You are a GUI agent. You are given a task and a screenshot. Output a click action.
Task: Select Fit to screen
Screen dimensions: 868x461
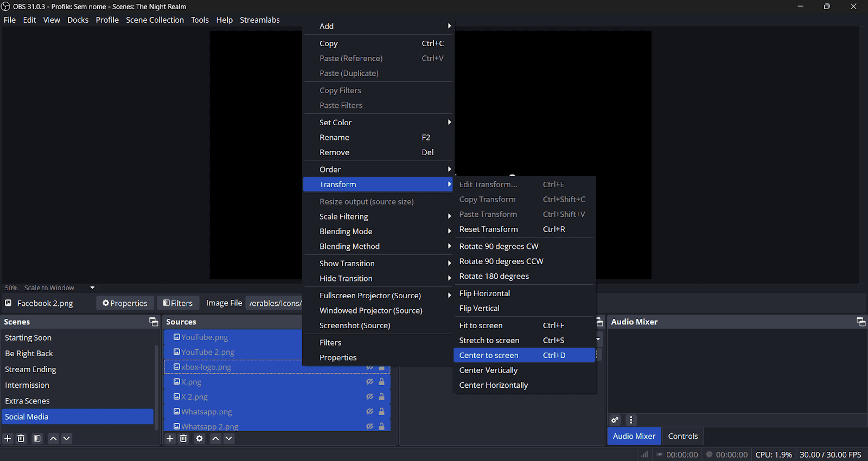click(x=524, y=325)
